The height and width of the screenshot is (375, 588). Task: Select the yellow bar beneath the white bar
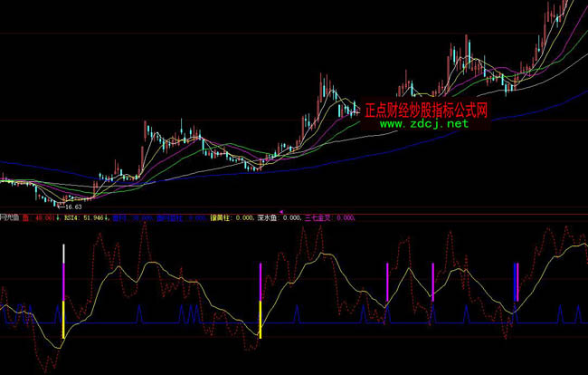click(x=63, y=320)
